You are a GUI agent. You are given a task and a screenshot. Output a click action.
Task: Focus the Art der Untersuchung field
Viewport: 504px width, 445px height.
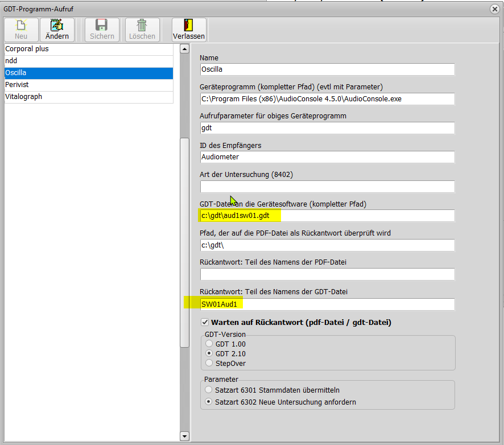coord(327,186)
